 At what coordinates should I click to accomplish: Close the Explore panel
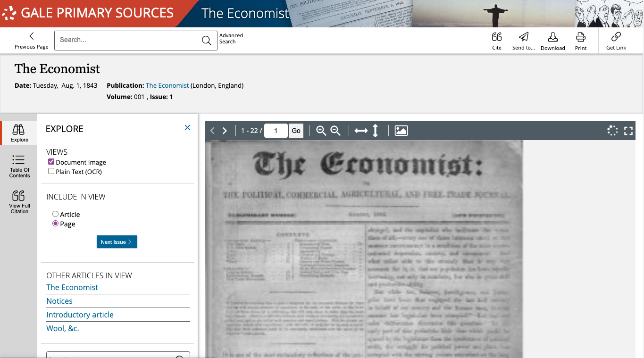(x=187, y=128)
